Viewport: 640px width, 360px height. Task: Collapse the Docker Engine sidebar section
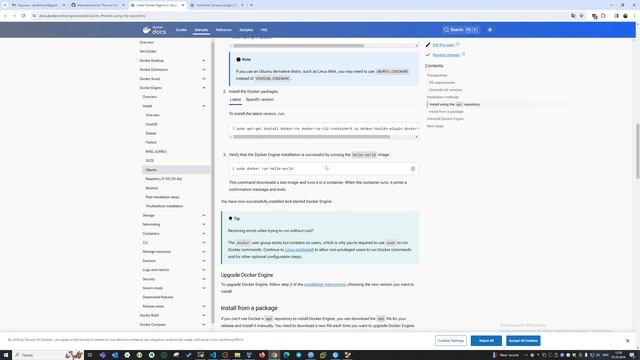point(204,88)
